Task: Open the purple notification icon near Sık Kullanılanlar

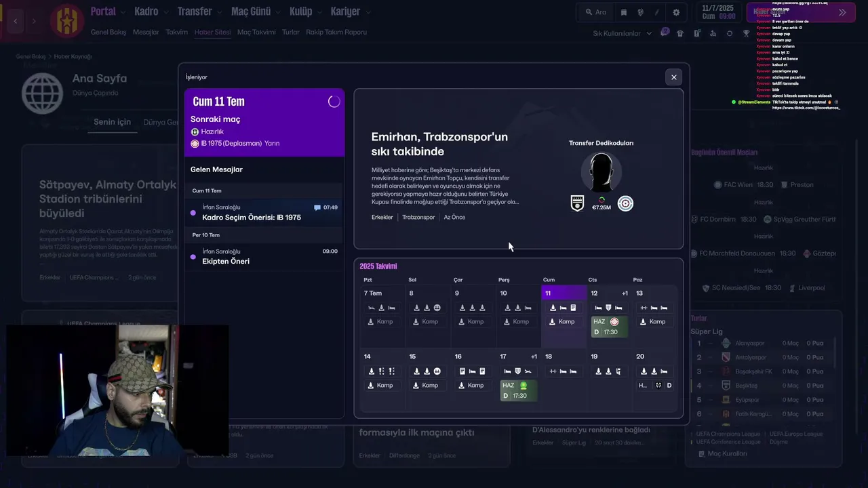Action: [665, 33]
